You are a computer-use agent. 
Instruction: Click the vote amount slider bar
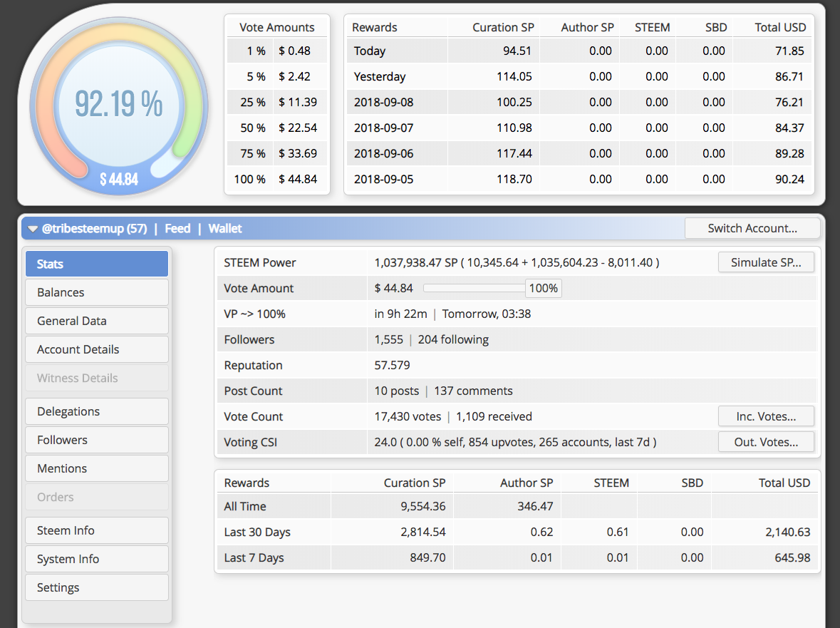pyautogui.click(x=474, y=288)
